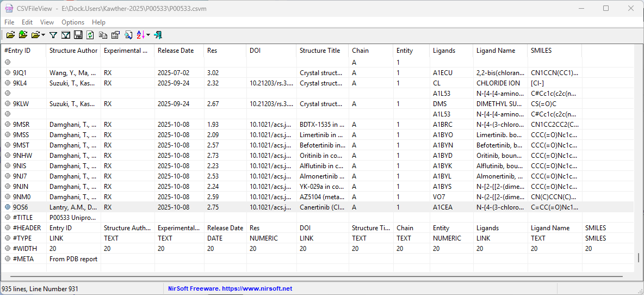This screenshot has width=644, height=295.
Task: Click the SMILES column header
Action: pyautogui.click(x=555, y=51)
